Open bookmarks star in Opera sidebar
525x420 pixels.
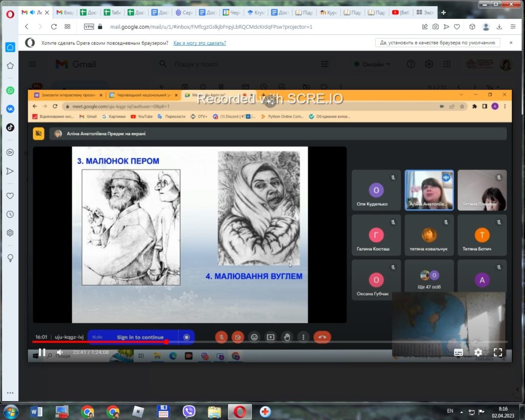[10, 66]
